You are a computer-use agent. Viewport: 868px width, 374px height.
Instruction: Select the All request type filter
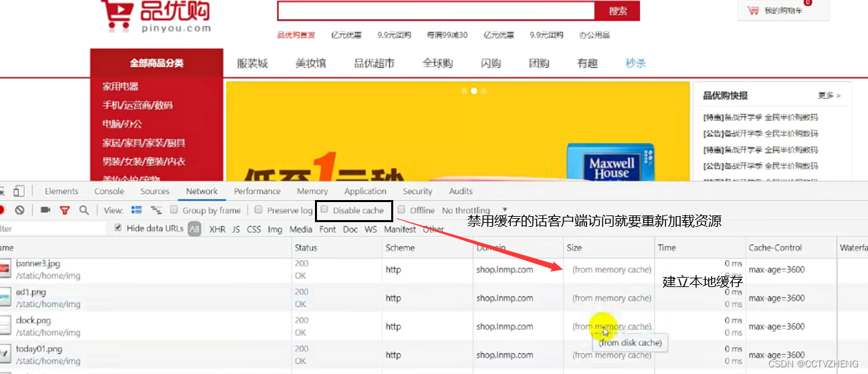(x=195, y=229)
